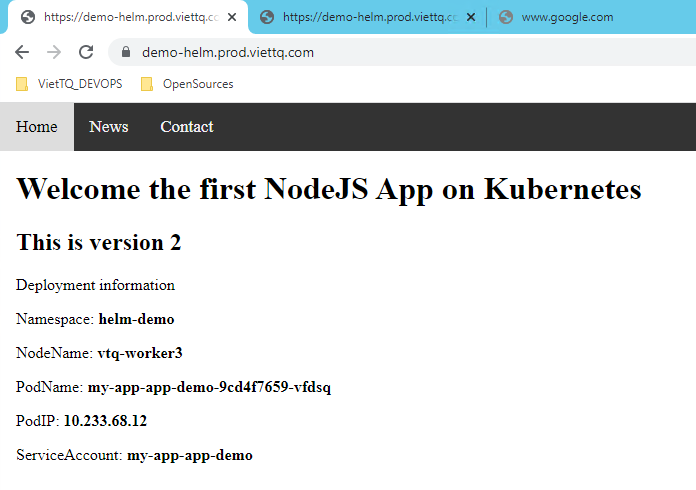The image size is (696, 490).
Task: Click the OpenSources bookmark folder icon
Action: 147,84
